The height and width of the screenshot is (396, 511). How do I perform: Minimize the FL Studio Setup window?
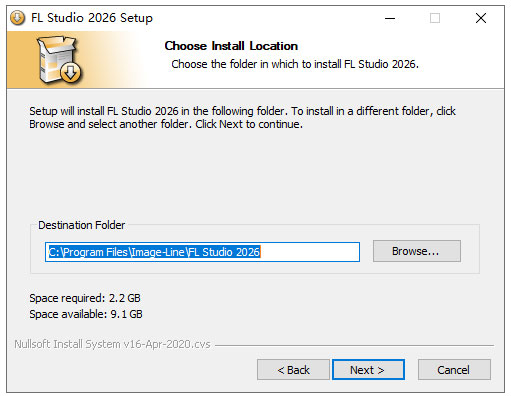390,18
